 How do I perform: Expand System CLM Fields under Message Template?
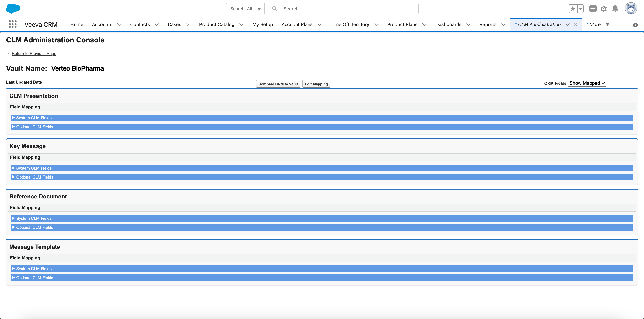(x=34, y=269)
